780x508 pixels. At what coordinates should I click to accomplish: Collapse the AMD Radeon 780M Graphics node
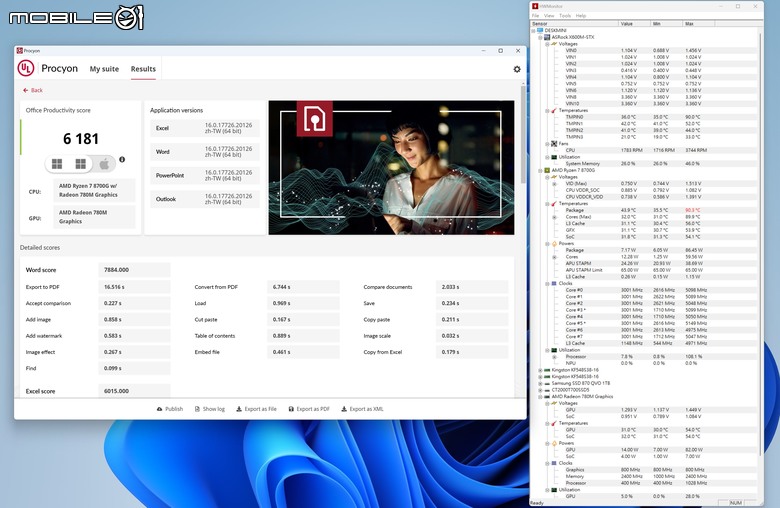[540, 397]
